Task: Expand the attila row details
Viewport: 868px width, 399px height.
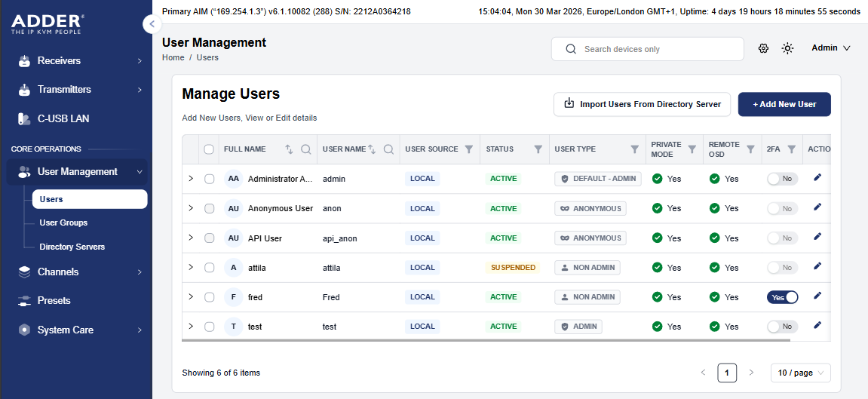Action: 191,267
